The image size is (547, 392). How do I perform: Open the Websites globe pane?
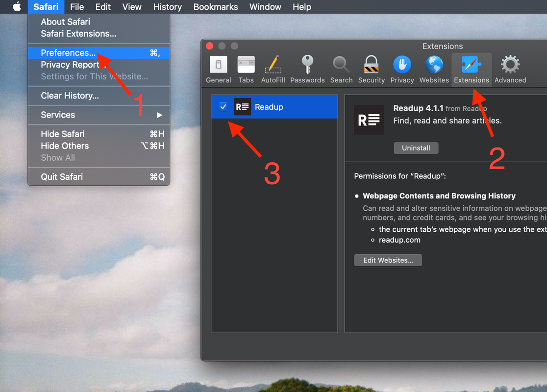click(x=434, y=70)
